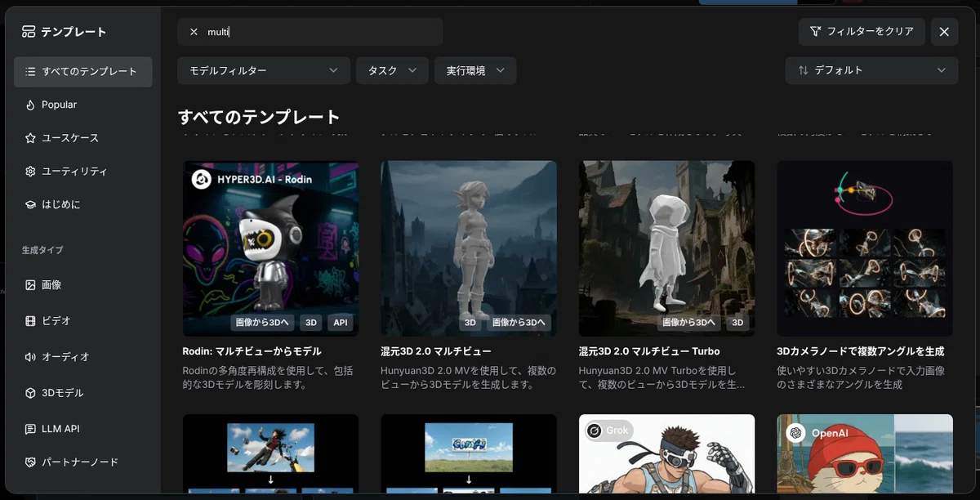This screenshot has width=980, height=500.
Task: Select the はじめに category
Action: (82, 204)
